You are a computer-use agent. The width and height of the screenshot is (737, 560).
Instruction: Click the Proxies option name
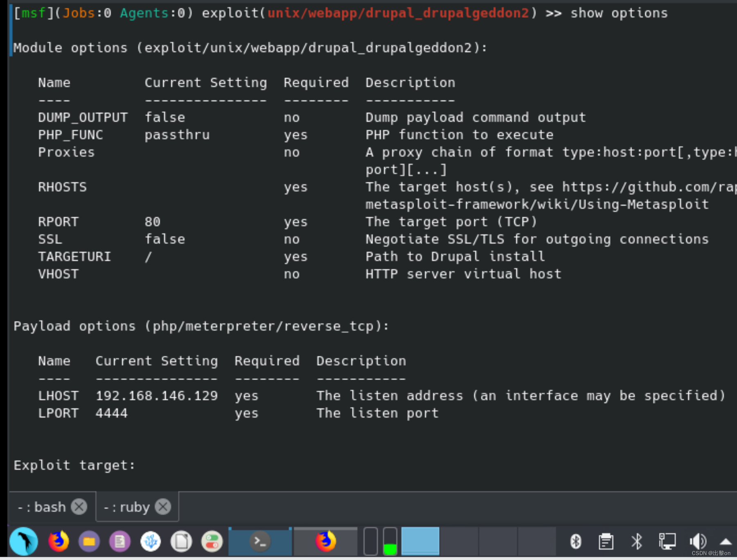(x=66, y=152)
